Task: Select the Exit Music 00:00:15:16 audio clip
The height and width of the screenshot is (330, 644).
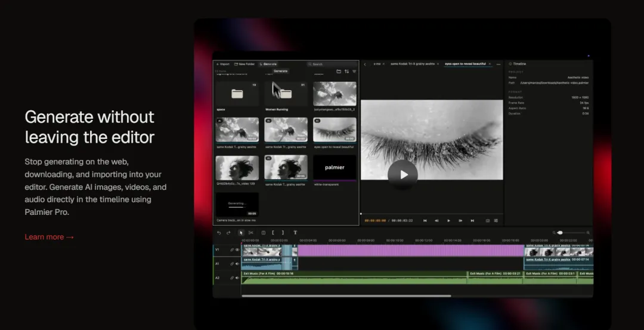Action: 354,278
